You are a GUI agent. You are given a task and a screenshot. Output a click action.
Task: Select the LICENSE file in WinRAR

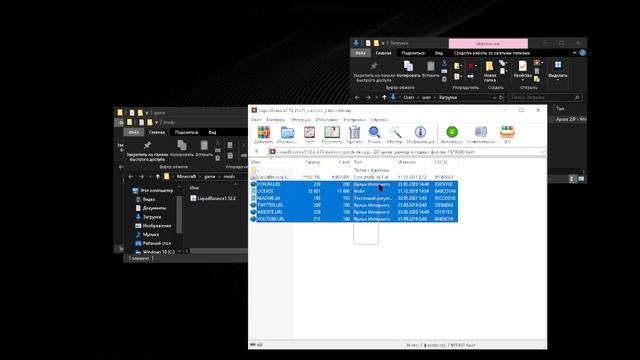[353, 191]
